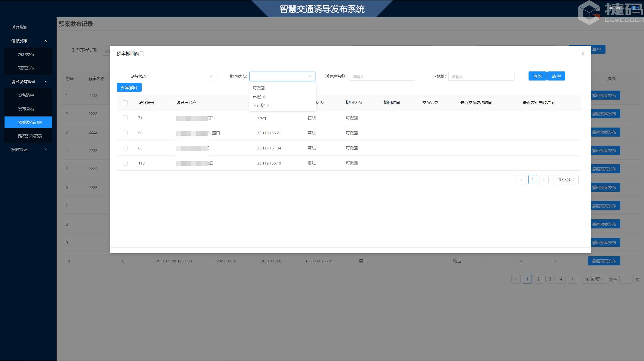Click IP address 33.119.161.34 cell
This screenshot has height=361, width=644.
[269, 148]
